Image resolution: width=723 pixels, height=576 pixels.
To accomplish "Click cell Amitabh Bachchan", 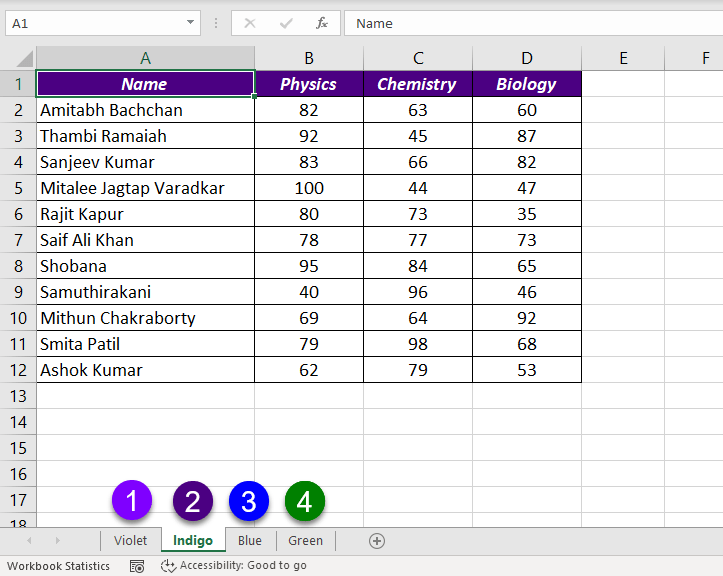I will [x=145, y=110].
